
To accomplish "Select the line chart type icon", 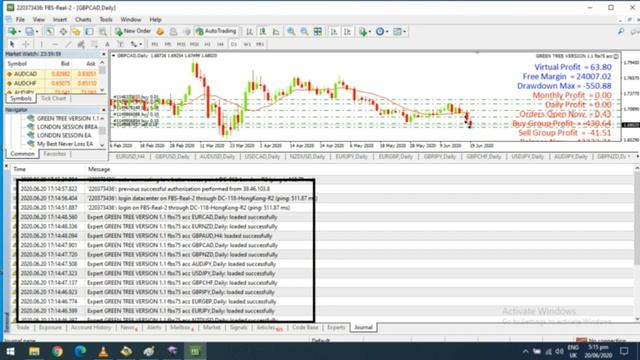I will (276, 31).
